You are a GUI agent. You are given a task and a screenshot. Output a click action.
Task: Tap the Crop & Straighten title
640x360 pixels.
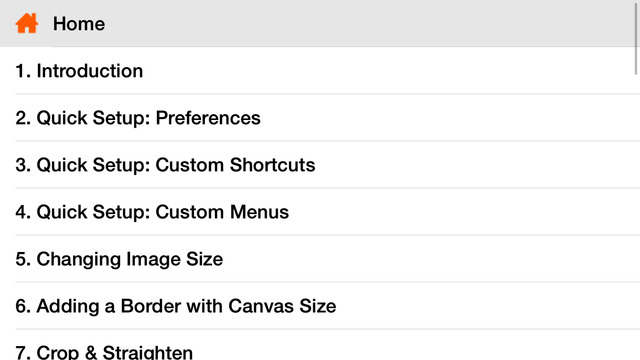pos(115,352)
